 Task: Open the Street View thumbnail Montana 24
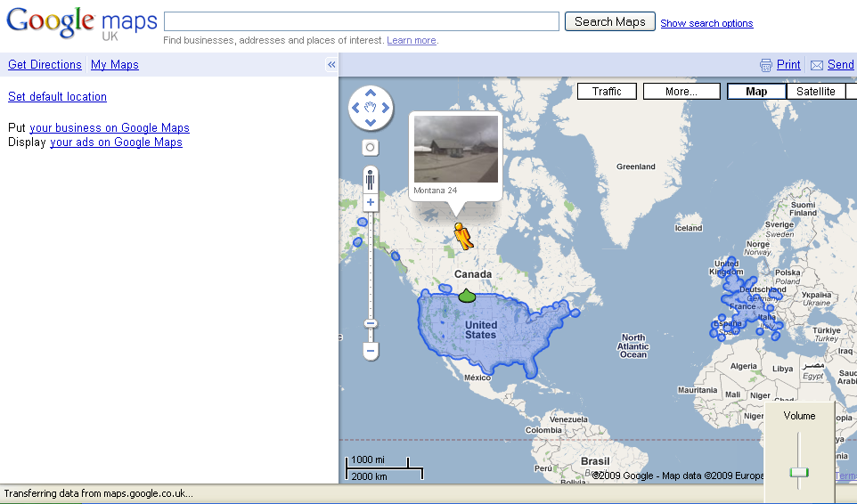[x=456, y=149]
